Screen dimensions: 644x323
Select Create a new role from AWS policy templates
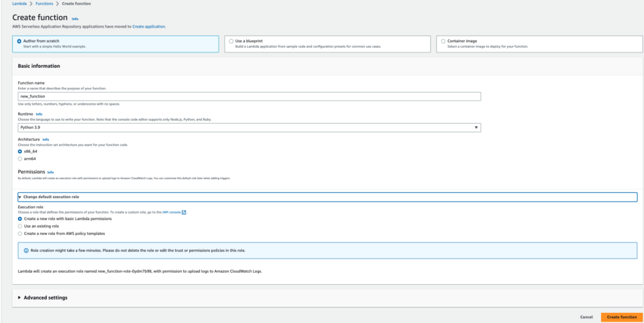coord(20,234)
